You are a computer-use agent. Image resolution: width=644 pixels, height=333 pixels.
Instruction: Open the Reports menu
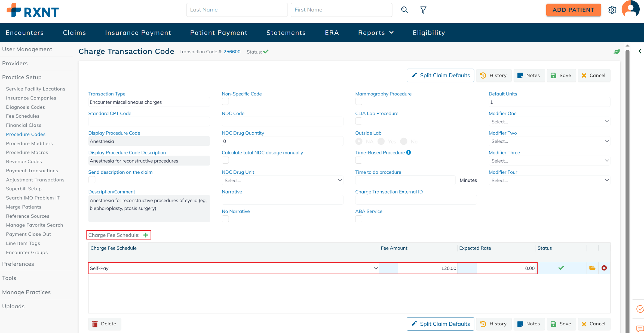[x=376, y=33]
